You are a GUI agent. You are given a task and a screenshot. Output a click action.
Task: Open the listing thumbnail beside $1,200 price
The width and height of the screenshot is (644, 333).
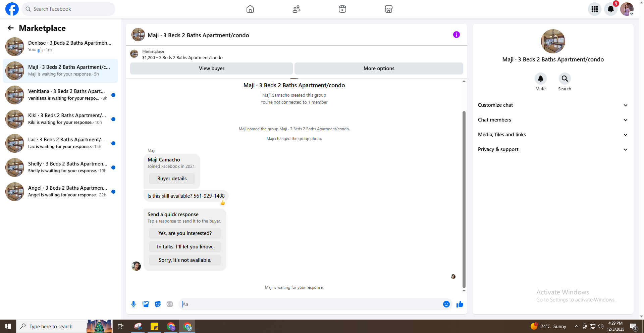click(134, 54)
